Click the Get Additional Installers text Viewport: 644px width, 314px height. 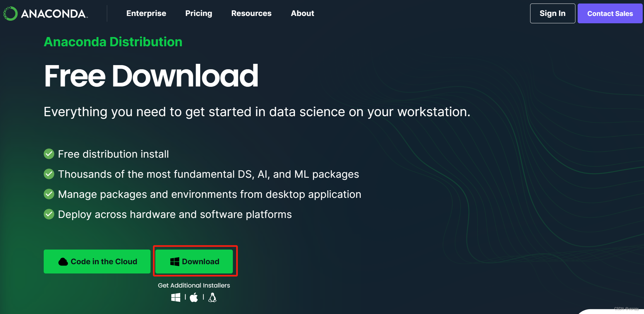click(x=194, y=285)
